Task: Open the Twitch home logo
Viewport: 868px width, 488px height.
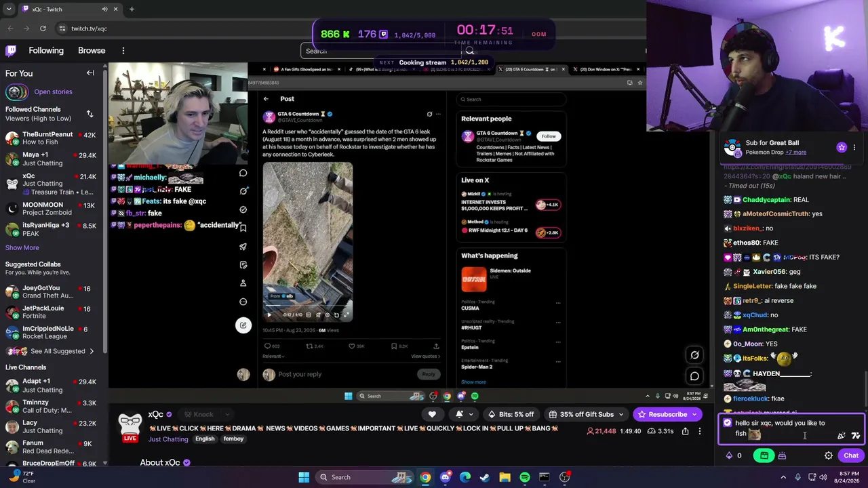Action: [x=11, y=50]
